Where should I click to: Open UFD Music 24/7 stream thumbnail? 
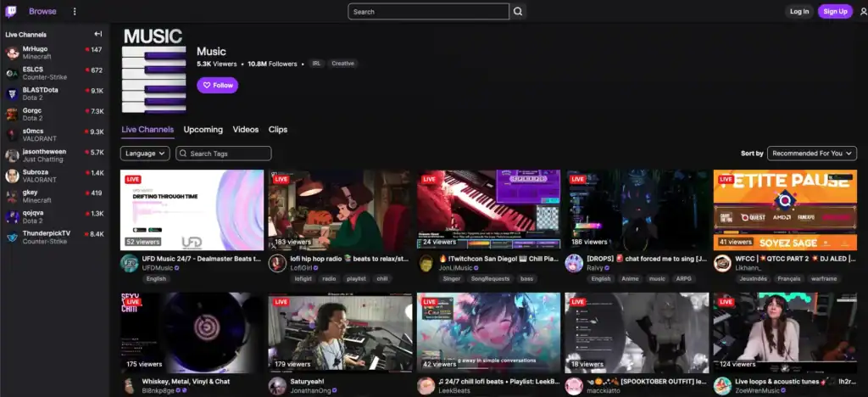(x=192, y=210)
